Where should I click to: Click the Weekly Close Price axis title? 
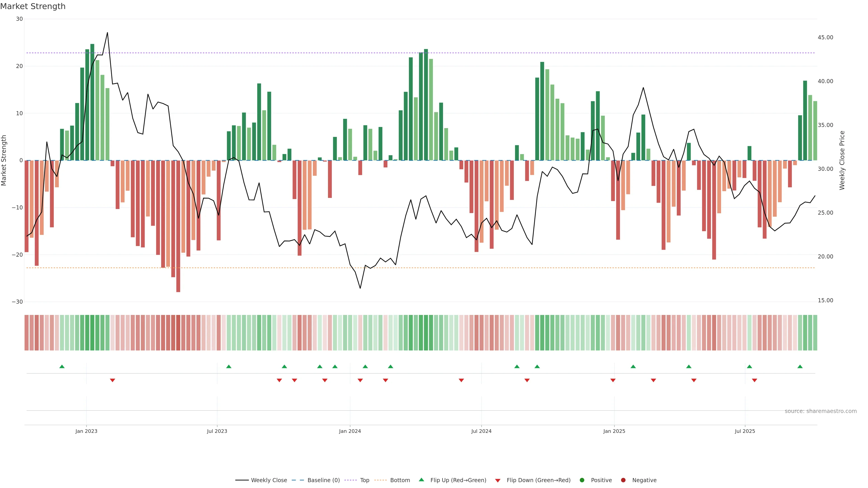click(x=842, y=160)
